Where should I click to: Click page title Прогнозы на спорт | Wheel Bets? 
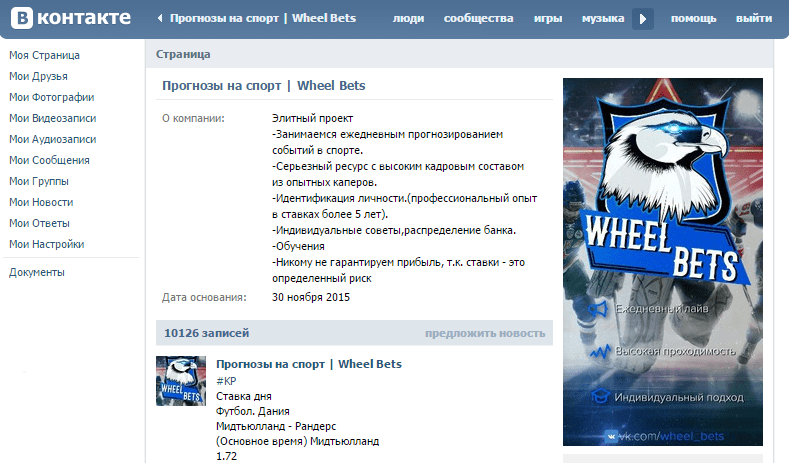click(x=264, y=86)
